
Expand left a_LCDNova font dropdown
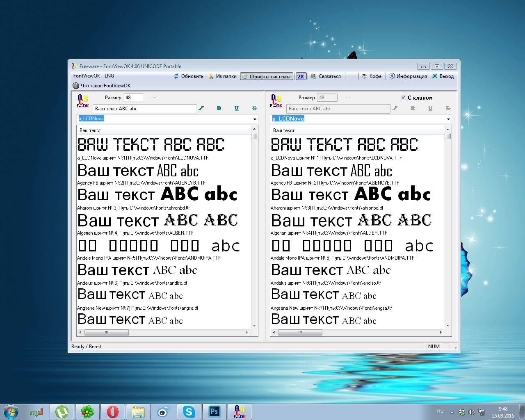(x=255, y=119)
